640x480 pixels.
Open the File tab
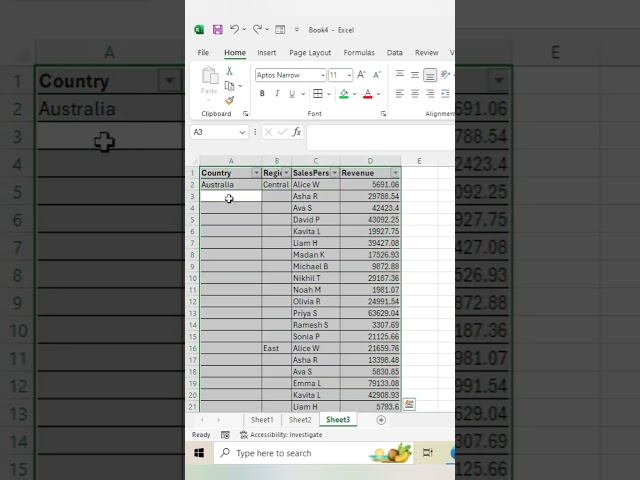click(x=203, y=53)
